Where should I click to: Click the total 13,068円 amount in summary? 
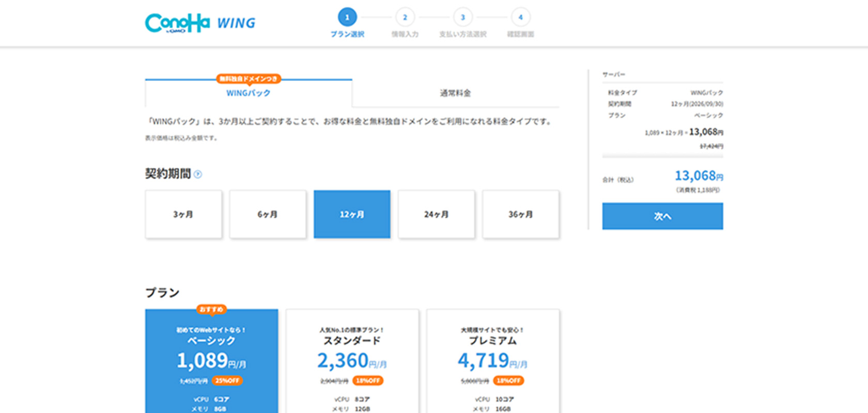[x=699, y=176]
